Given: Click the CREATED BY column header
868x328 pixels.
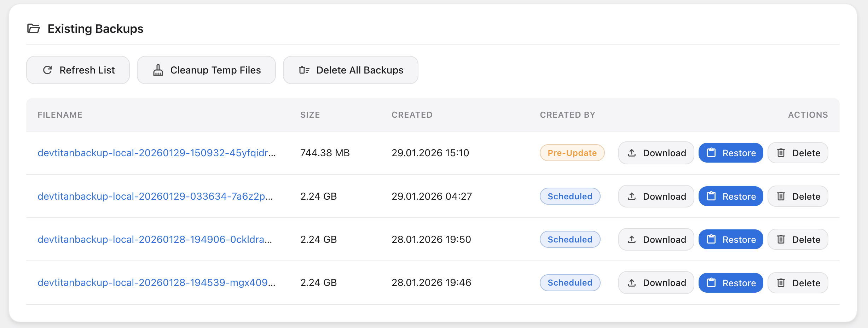Looking at the screenshot, I should [x=567, y=115].
